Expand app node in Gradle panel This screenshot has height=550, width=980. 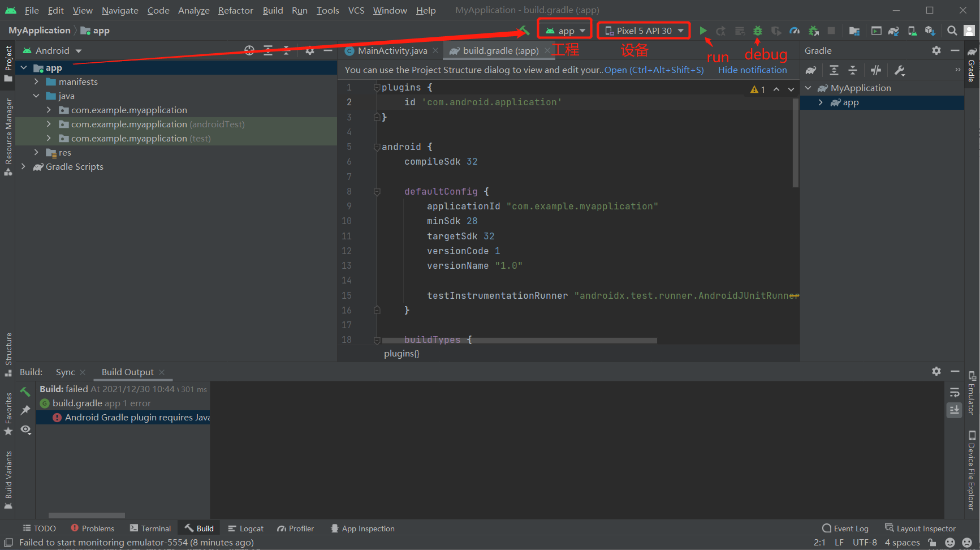(x=821, y=102)
